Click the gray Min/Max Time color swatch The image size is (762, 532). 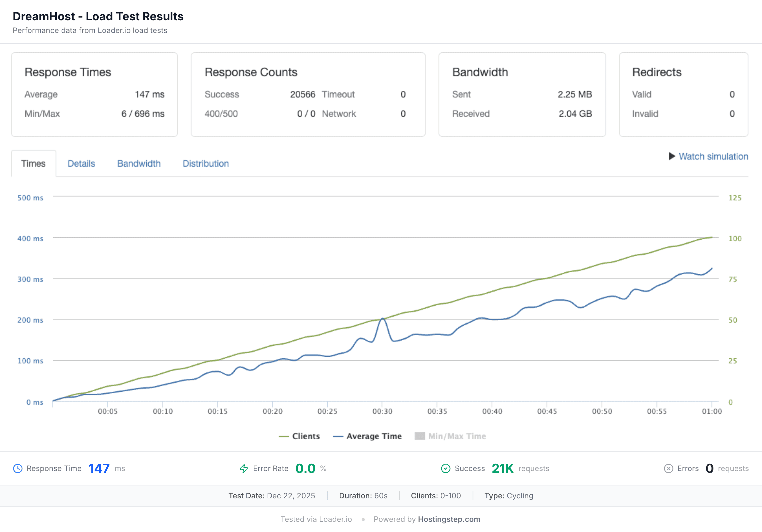[x=419, y=436]
